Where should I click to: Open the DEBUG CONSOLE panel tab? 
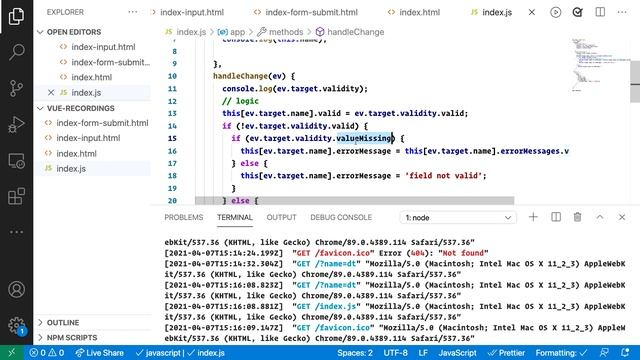(341, 217)
